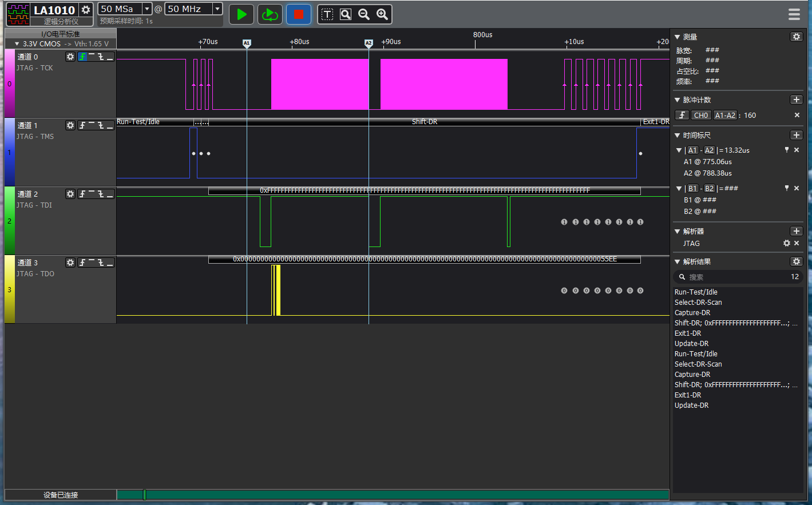Toggle low-level trigger on 通道 0
This screenshot has width=812, height=505.
pos(110,57)
